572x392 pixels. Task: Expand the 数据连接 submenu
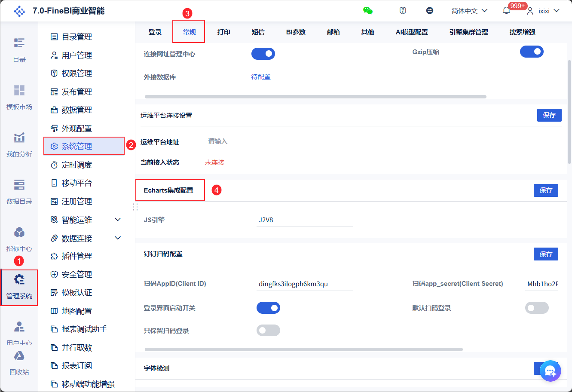pos(118,238)
